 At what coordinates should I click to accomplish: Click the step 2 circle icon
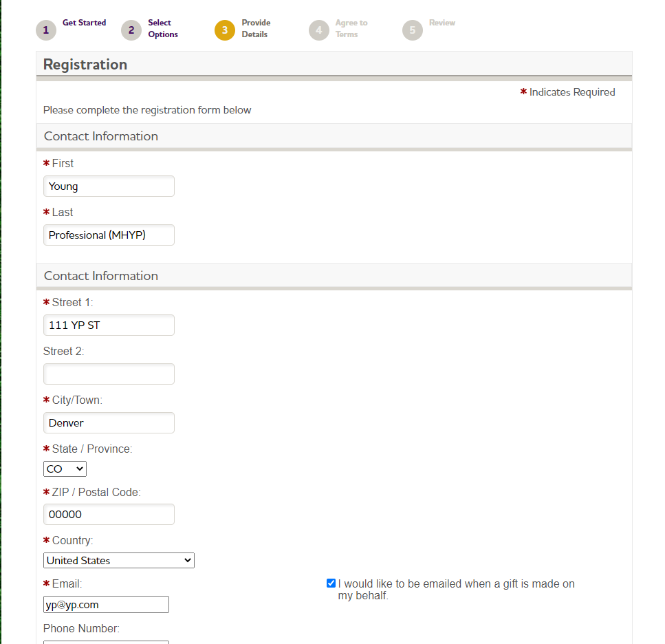[131, 30]
